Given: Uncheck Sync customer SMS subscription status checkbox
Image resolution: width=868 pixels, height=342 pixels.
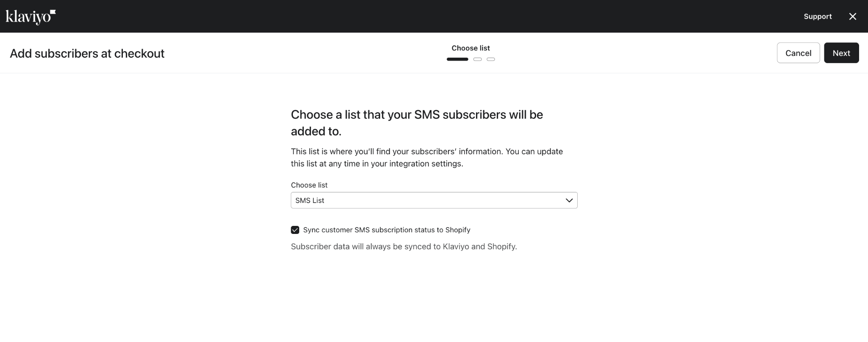Looking at the screenshot, I should coord(295,230).
